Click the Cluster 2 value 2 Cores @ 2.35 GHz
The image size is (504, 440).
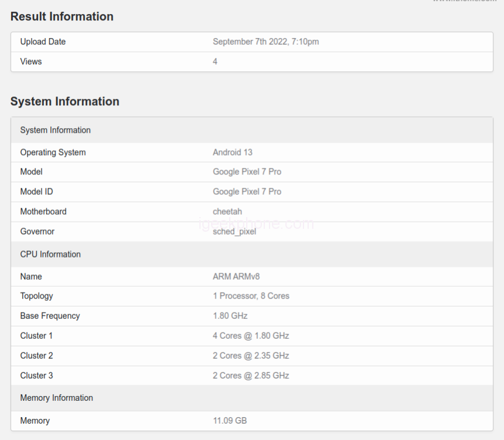[251, 356]
